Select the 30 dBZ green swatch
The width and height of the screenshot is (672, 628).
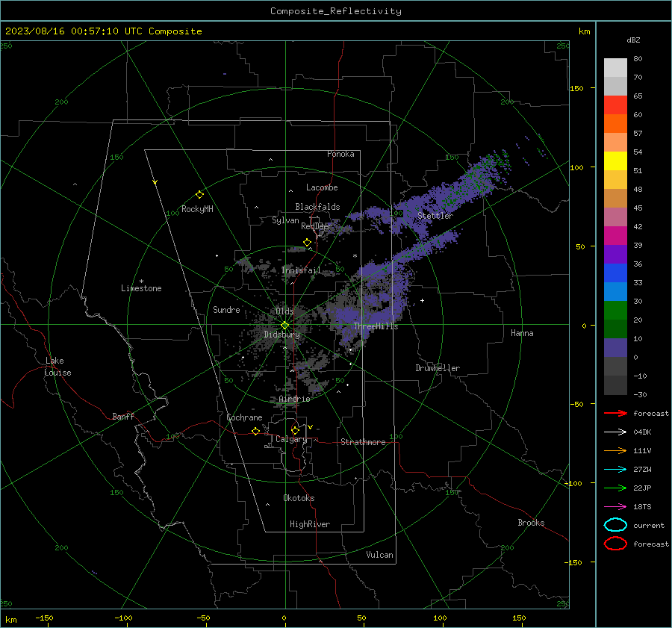pos(615,311)
